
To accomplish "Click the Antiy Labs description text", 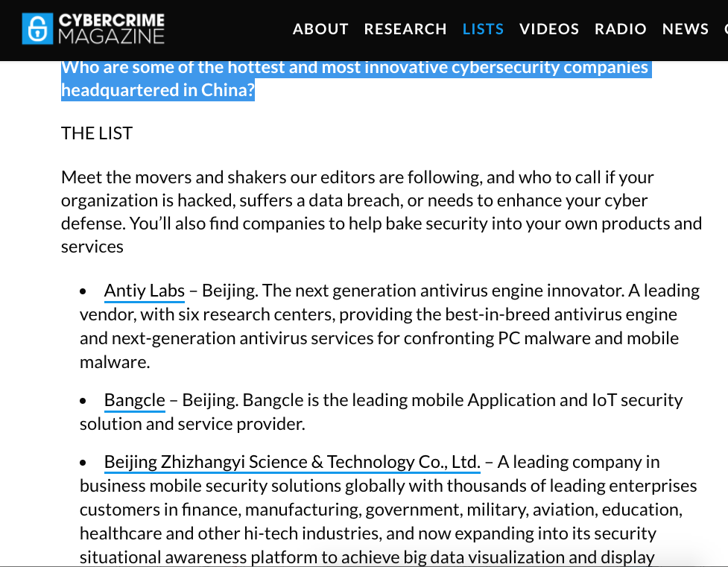I will (x=390, y=326).
